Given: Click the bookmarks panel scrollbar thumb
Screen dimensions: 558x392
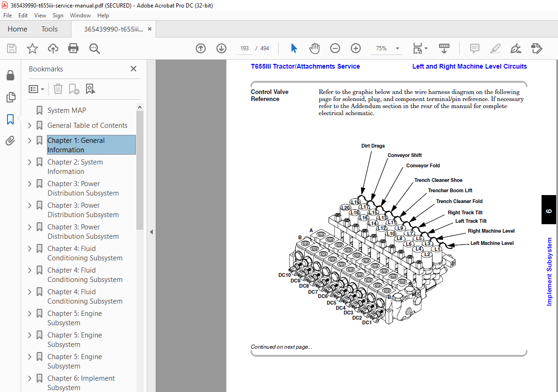Looking at the screenshot, I should (x=140, y=170).
